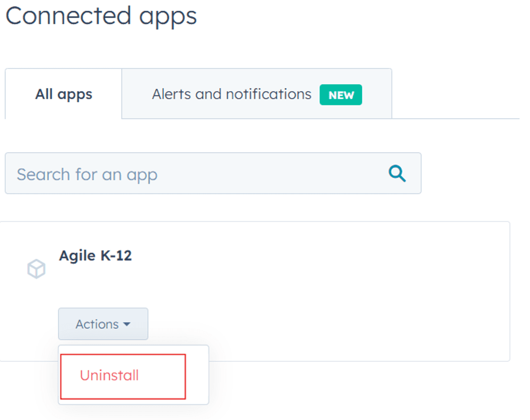The height and width of the screenshot is (420, 530).
Task: Click inside the Search for an app field
Action: (x=182, y=173)
